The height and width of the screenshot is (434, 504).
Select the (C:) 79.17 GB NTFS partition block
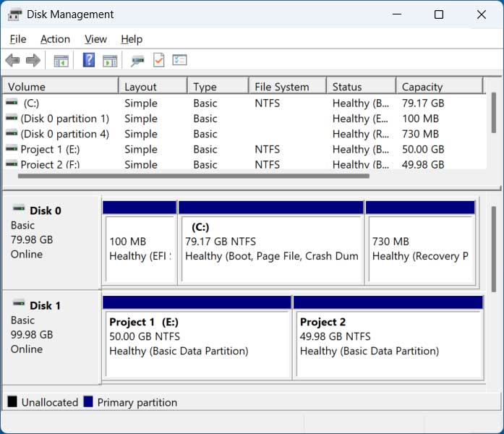271,243
